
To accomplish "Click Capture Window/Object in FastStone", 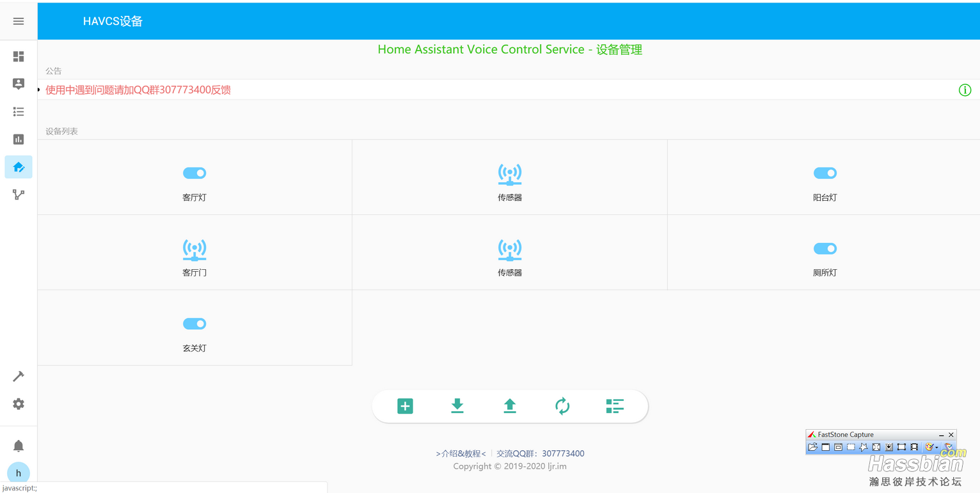I will (838, 447).
